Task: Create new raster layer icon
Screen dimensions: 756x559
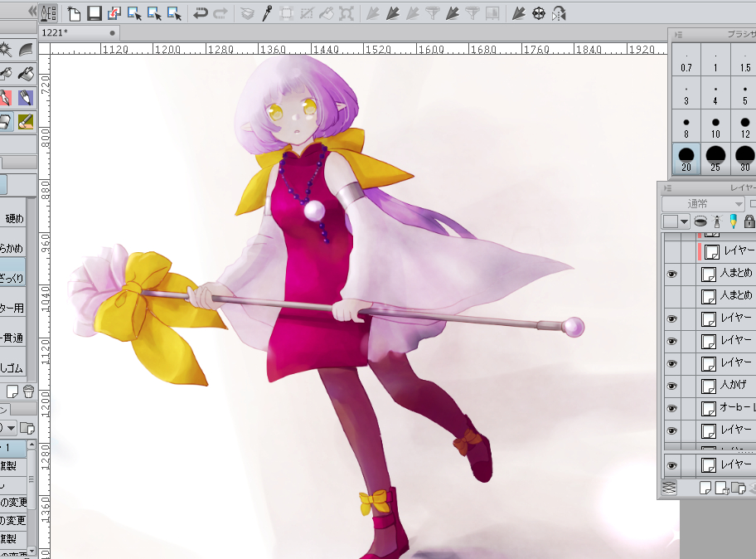Action: click(x=705, y=489)
